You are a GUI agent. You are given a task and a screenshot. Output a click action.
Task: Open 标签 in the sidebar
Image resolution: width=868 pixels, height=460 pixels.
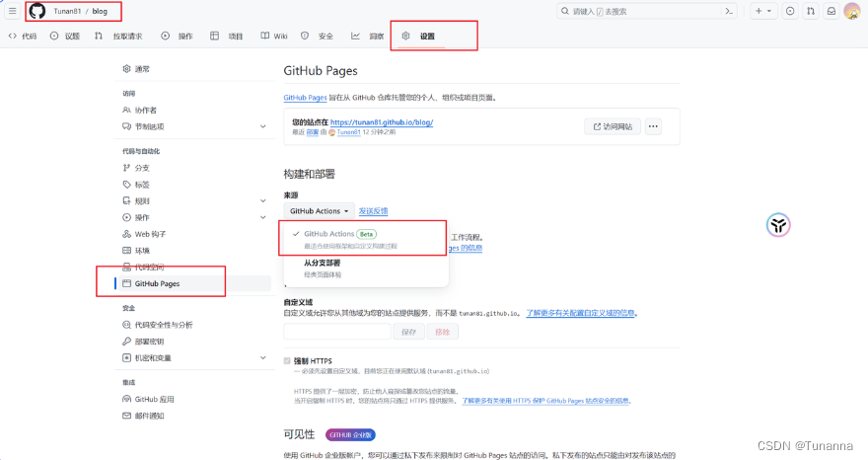[137, 184]
